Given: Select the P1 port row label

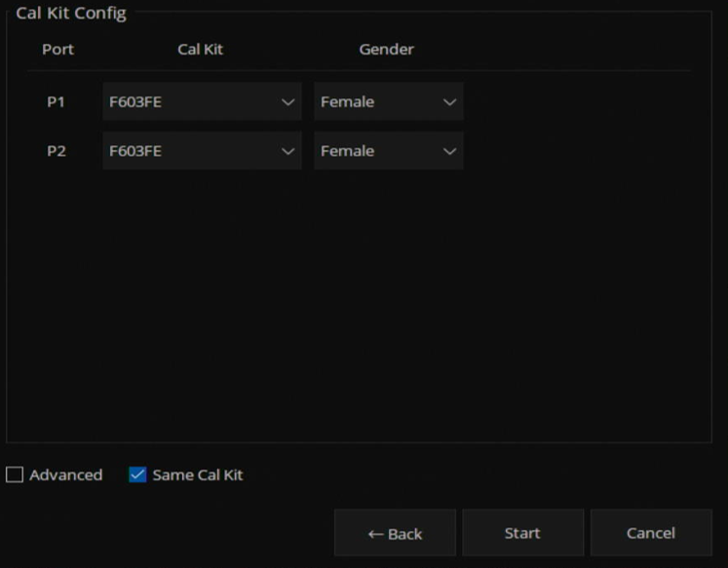Looking at the screenshot, I should click(x=56, y=101).
